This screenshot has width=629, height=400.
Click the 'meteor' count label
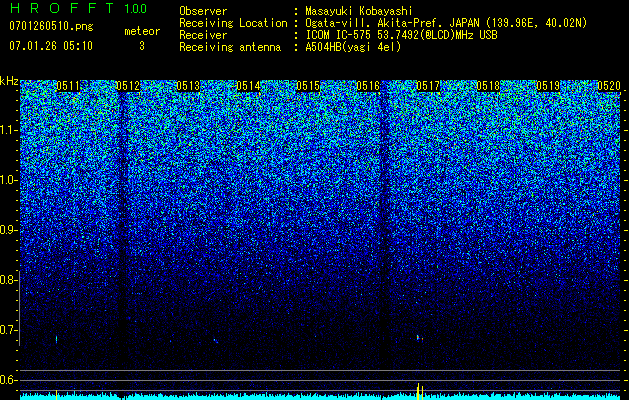pyautogui.click(x=142, y=31)
